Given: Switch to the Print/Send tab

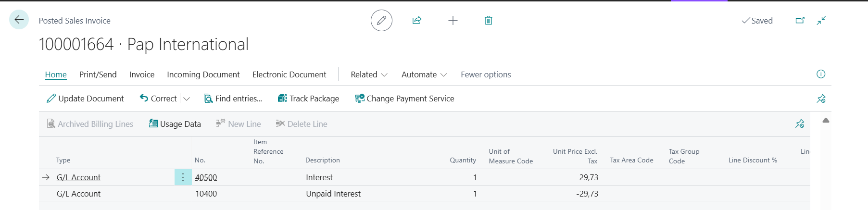Looking at the screenshot, I should pos(98,74).
